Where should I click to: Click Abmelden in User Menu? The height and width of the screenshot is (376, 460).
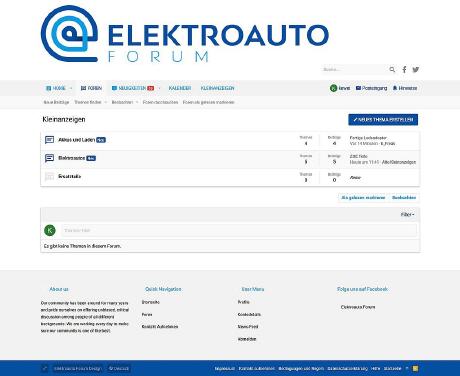(247, 339)
